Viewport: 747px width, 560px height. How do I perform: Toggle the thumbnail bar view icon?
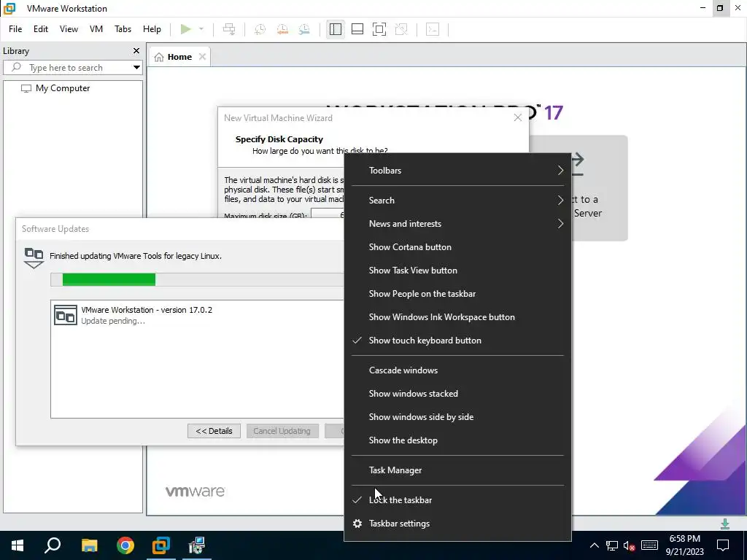[357, 29]
